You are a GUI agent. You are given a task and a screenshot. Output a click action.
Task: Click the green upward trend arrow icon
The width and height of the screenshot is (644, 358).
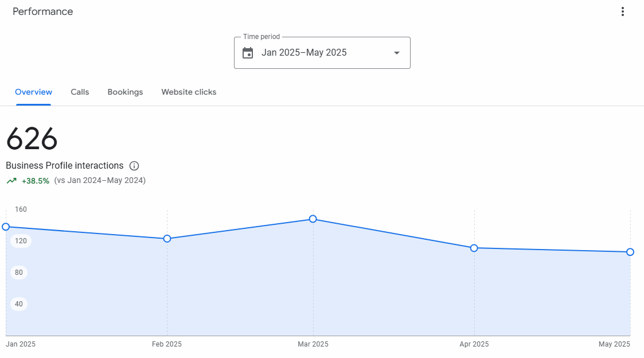point(11,181)
